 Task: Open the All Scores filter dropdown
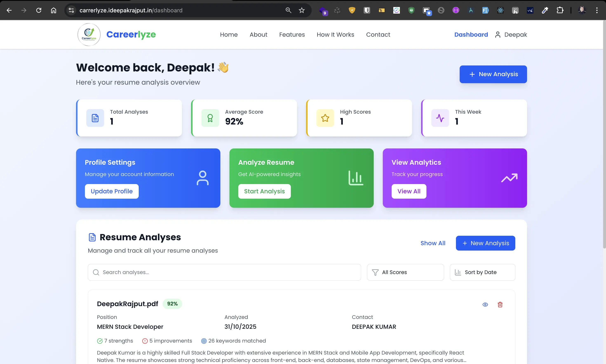(x=405, y=272)
